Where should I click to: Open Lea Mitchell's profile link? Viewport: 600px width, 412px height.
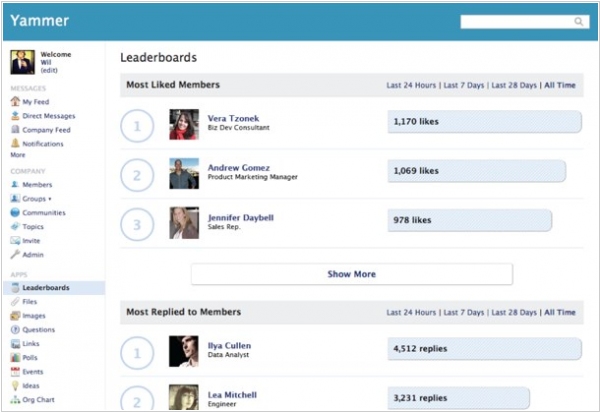232,395
